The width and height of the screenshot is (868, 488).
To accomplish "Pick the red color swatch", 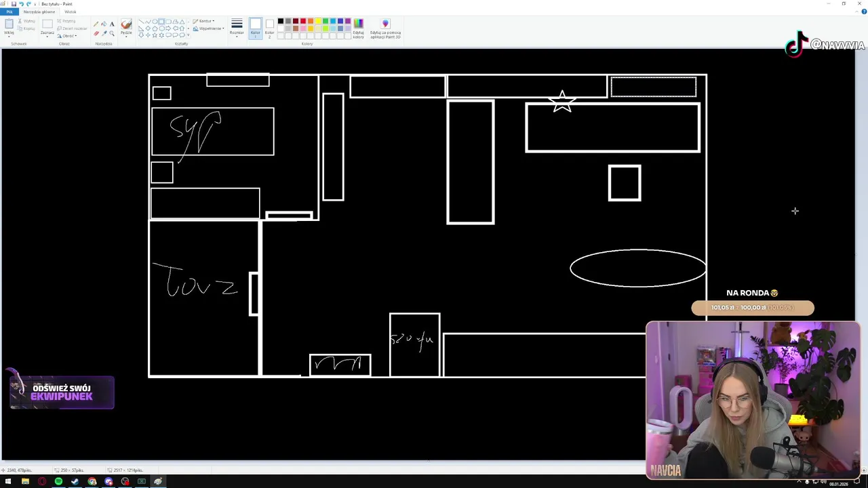I will (x=303, y=21).
